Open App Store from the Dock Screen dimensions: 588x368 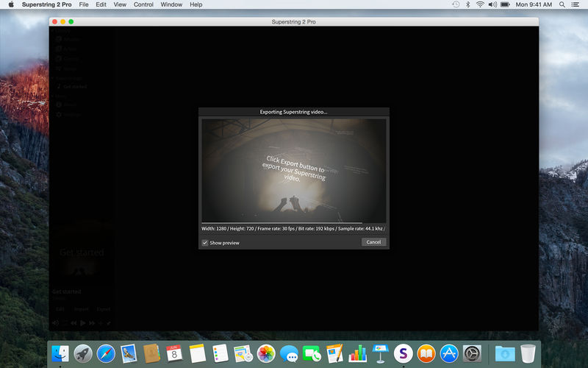point(449,353)
